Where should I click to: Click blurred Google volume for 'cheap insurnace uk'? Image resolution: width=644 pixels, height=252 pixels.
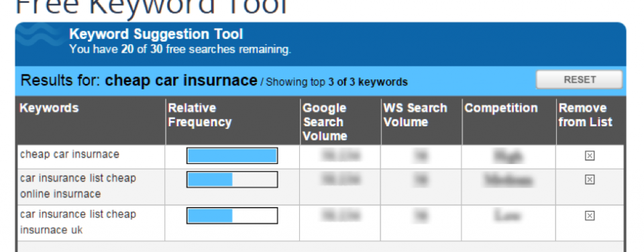pos(341,216)
